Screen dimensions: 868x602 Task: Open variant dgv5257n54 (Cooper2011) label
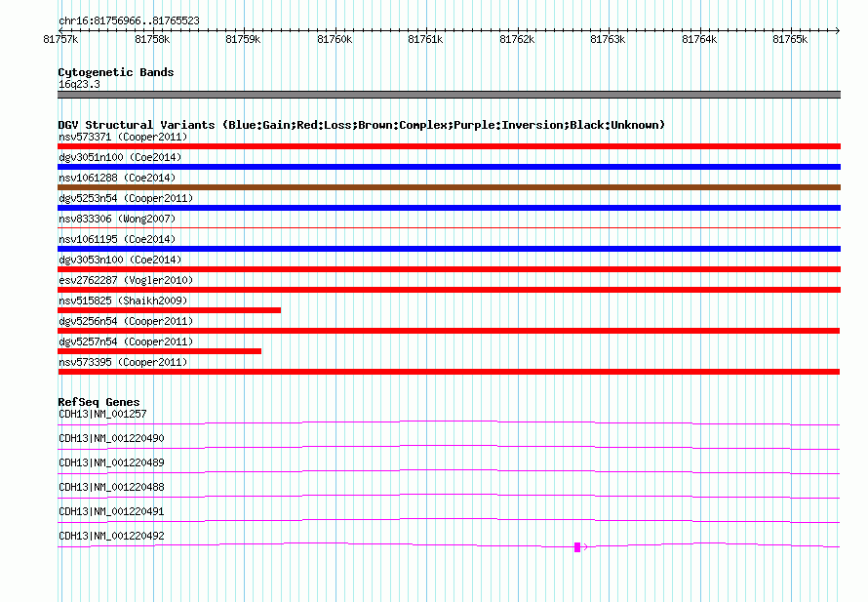126,341
